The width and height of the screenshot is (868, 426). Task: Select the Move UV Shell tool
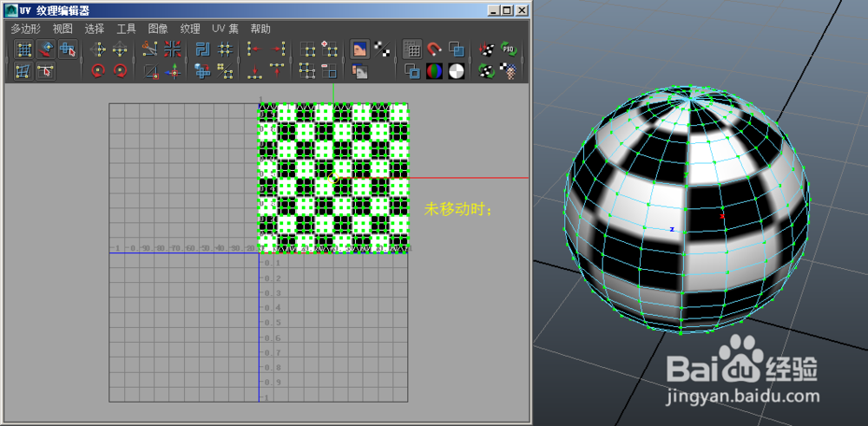click(46, 49)
